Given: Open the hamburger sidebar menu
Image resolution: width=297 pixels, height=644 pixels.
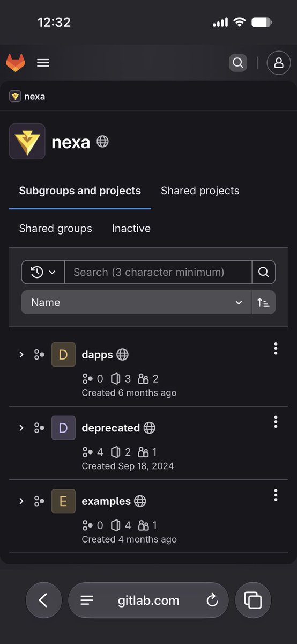Looking at the screenshot, I should 43,63.
